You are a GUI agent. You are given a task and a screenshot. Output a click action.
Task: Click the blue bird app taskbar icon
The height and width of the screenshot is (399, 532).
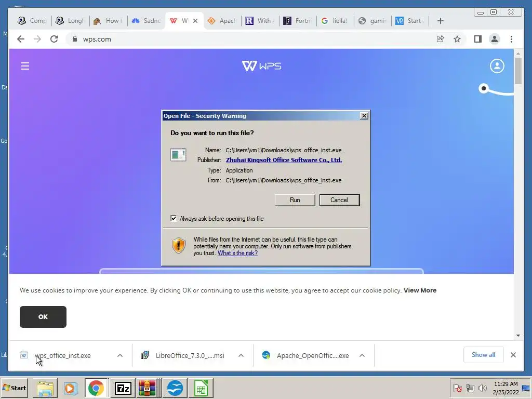tap(175, 388)
